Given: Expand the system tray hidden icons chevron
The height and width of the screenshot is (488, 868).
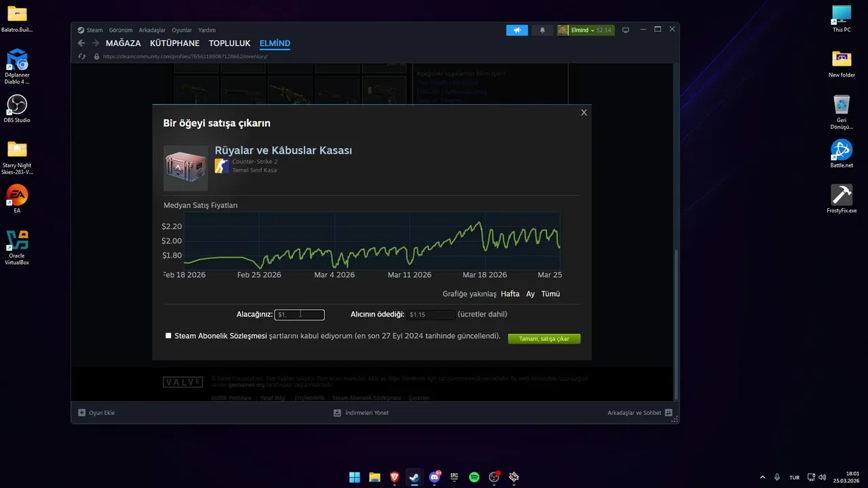Looking at the screenshot, I should click(x=762, y=477).
